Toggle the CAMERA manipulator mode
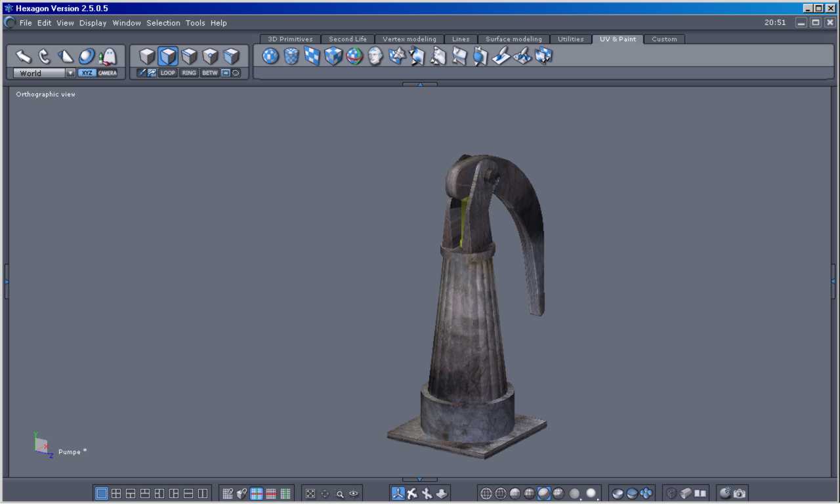Image resolution: width=840 pixels, height=504 pixels. (108, 73)
